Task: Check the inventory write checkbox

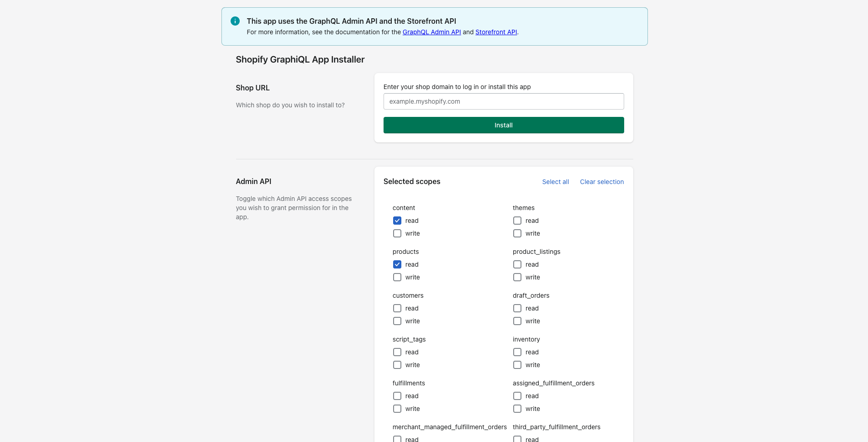Action: (x=517, y=365)
